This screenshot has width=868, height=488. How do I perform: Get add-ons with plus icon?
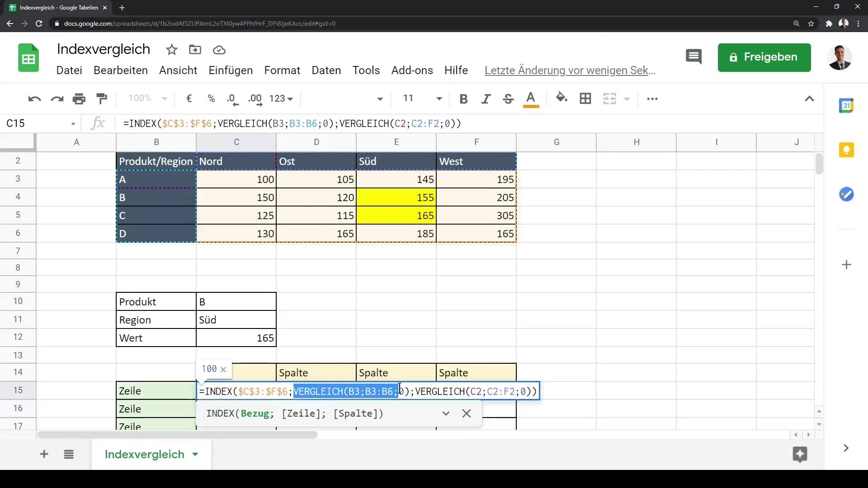coord(847,265)
